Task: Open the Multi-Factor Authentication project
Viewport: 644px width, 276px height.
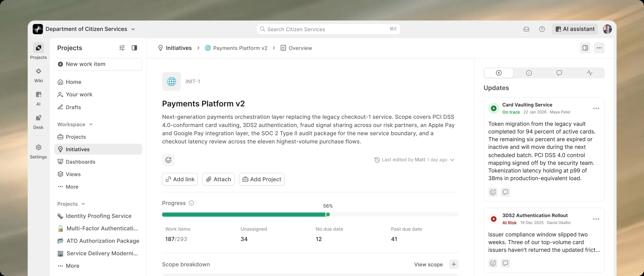Action: (98, 228)
